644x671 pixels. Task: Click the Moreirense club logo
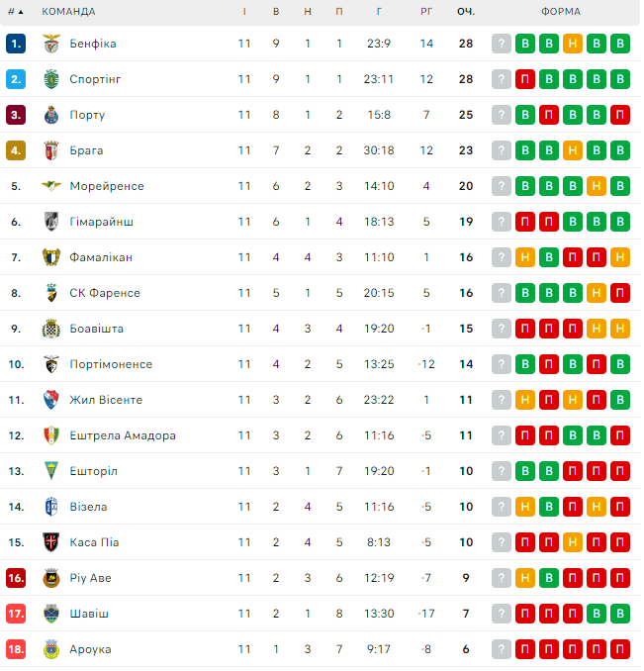(x=52, y=186)
